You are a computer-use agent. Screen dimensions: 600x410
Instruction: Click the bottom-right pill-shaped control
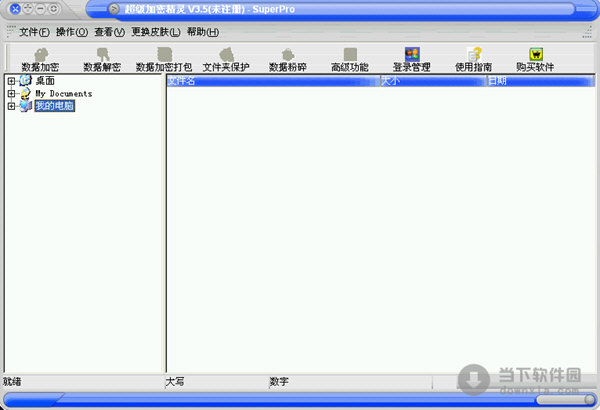point(566,400)
